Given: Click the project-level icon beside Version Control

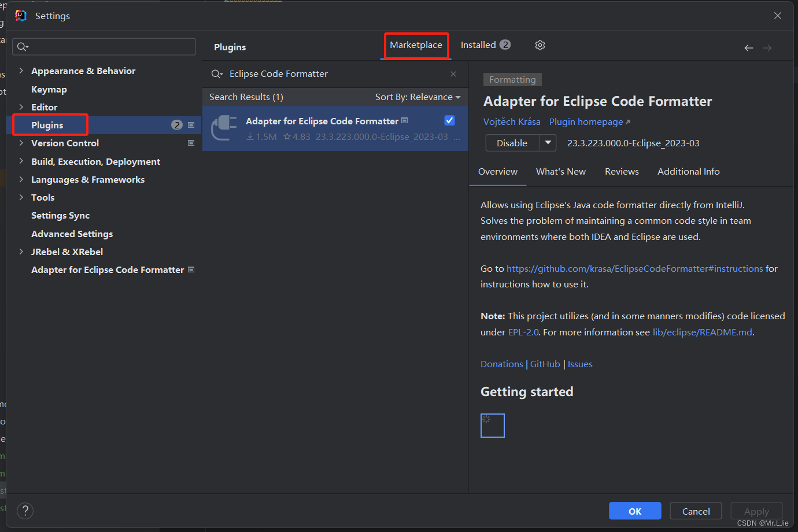Looking at the screenshot, I should point(191,143).
